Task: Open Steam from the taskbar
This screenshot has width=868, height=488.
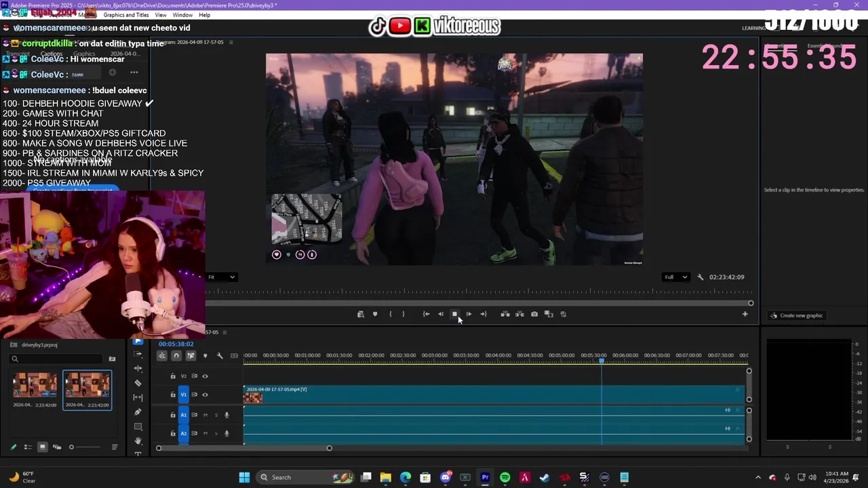Action: pyautogui.click(x=545, y=477)
